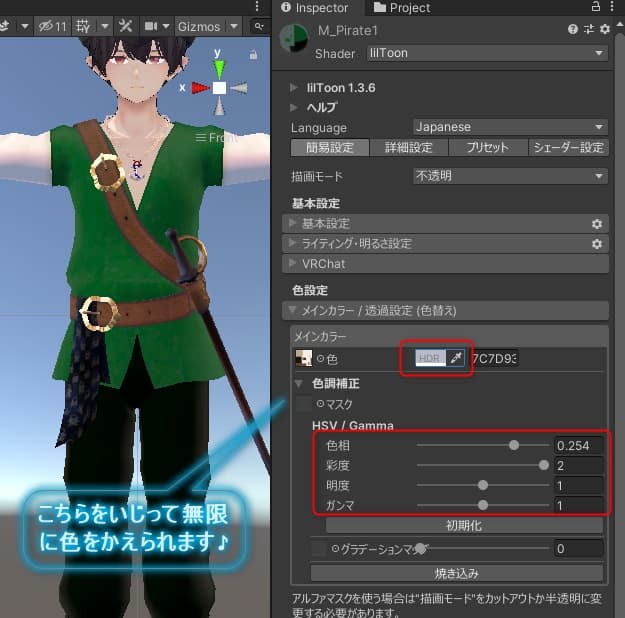Viewport: 625px width, 618px height.
Task: Click the scene view search icon
Action: click(x=259, y=26)
